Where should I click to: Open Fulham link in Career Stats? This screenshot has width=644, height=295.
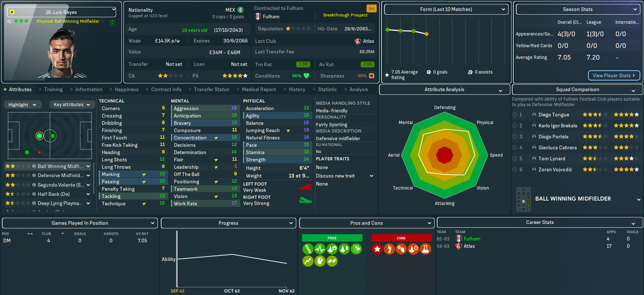[x=472, y=239]
